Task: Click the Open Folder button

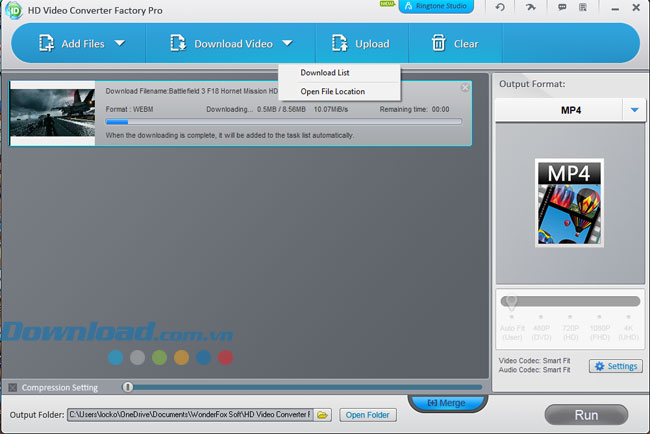Action: click(x=367, y=415)
